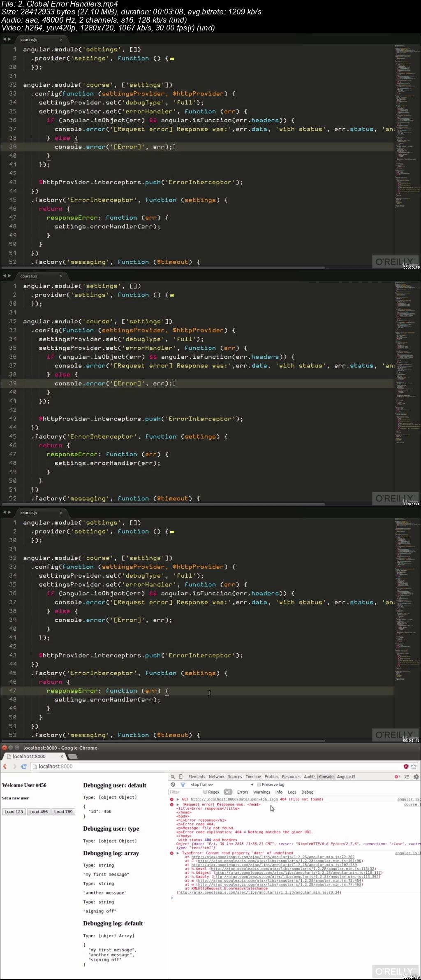Click the error icon beside the TypeError entry

(172, 853)
